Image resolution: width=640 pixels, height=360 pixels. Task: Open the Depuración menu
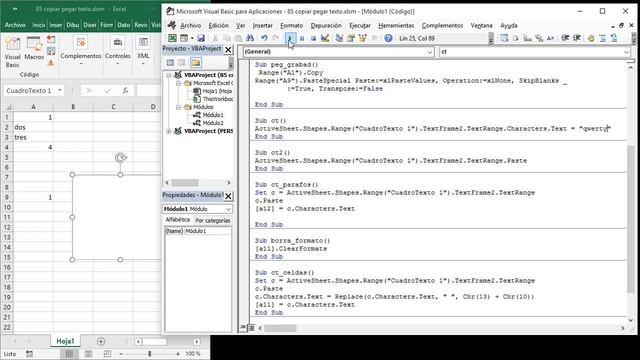[326, 25]
